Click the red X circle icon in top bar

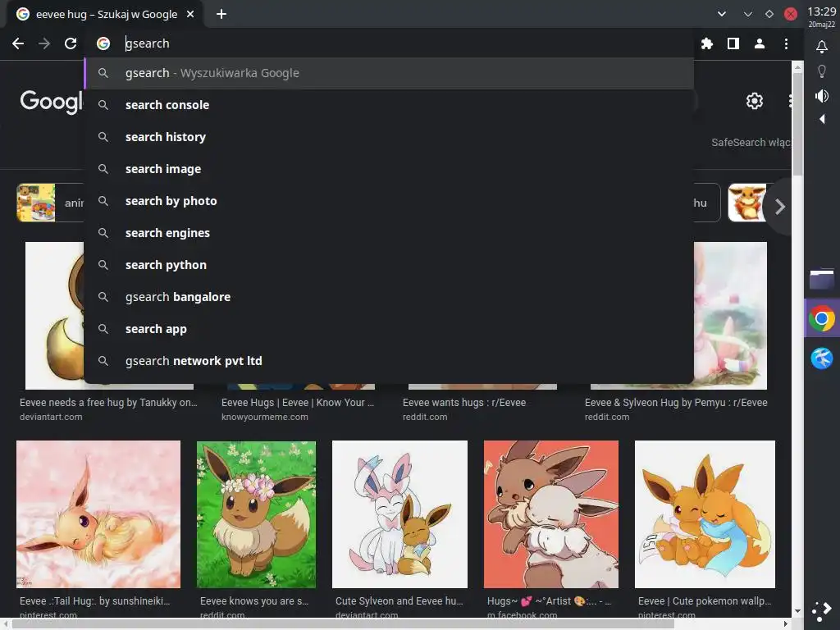coord(791,14)
